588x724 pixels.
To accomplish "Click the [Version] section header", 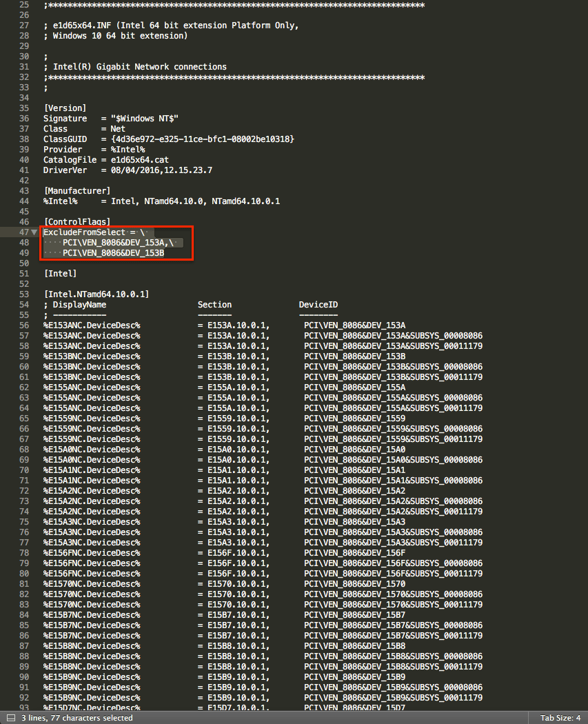I will (65, 108).
